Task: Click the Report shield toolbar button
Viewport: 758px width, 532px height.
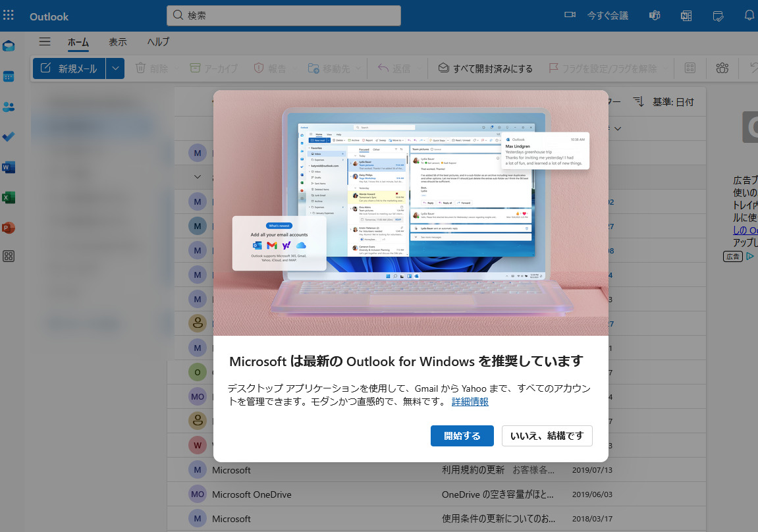Action: [270, 68]
